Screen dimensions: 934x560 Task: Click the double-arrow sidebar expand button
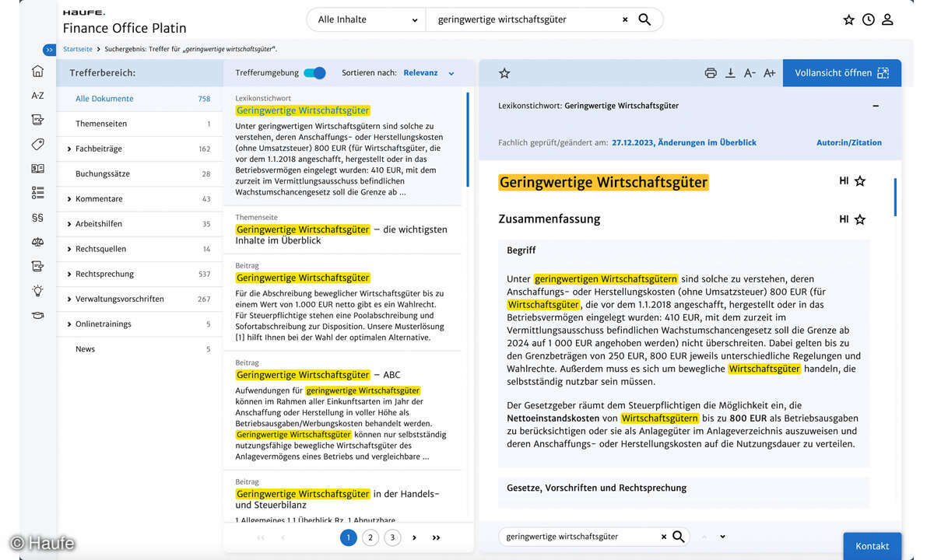(49, 49)
